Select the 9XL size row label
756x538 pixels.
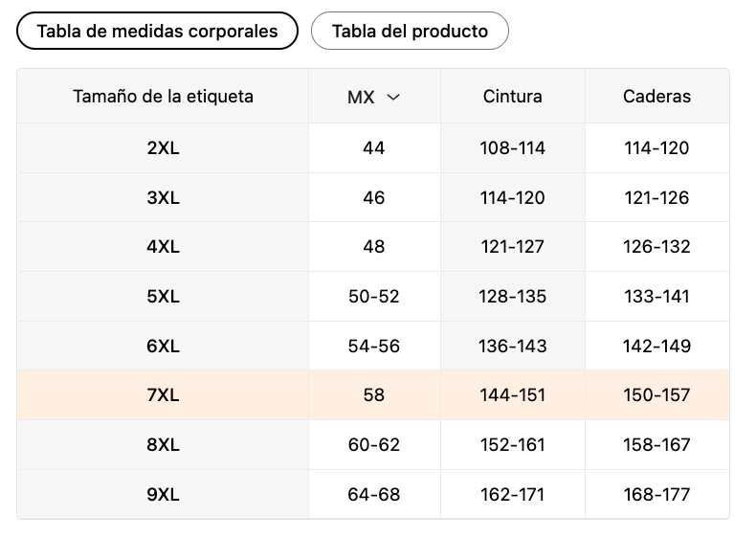163,495
